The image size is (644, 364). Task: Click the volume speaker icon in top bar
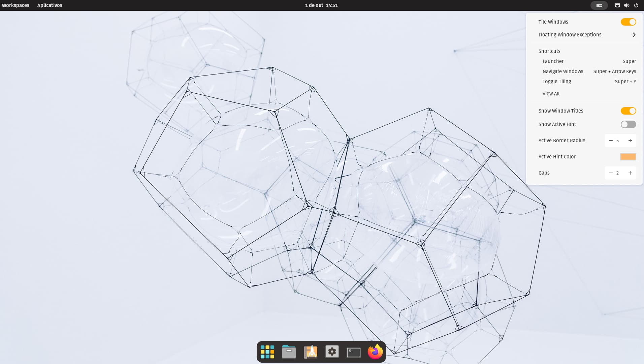626,5
